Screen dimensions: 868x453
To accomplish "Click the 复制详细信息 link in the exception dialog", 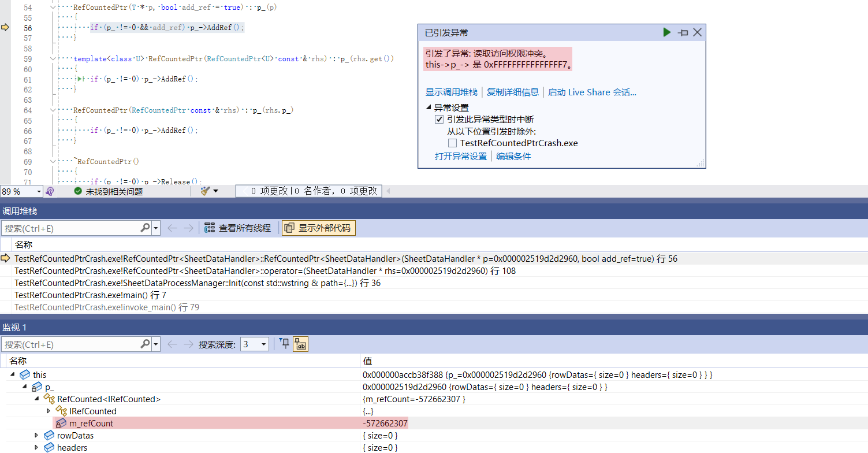I will pyautogui.click(x=513, y=92).
